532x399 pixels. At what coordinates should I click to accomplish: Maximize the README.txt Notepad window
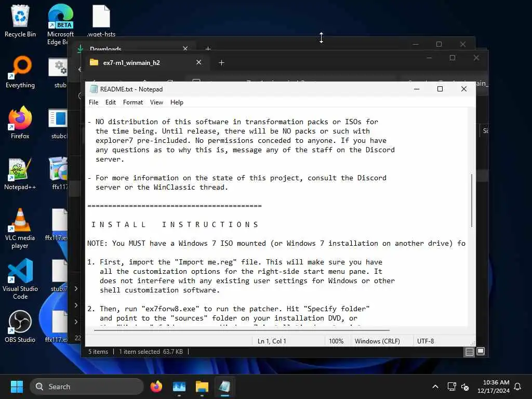pos(440,89)
